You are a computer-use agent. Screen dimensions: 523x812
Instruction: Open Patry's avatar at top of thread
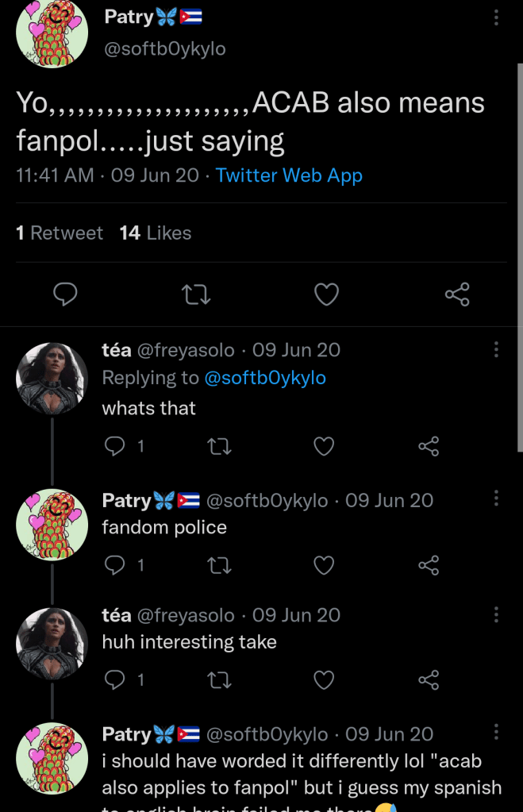(x=52, y=33)
